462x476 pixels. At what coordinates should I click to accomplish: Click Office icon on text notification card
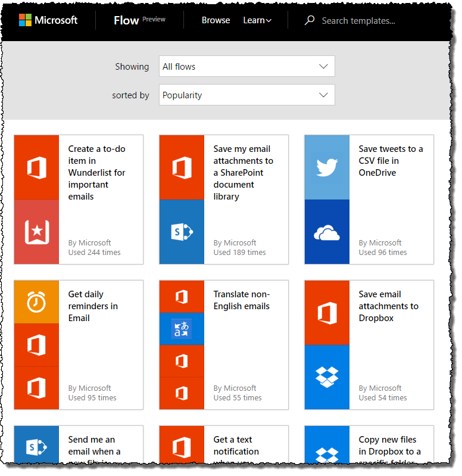coord(182,446)
